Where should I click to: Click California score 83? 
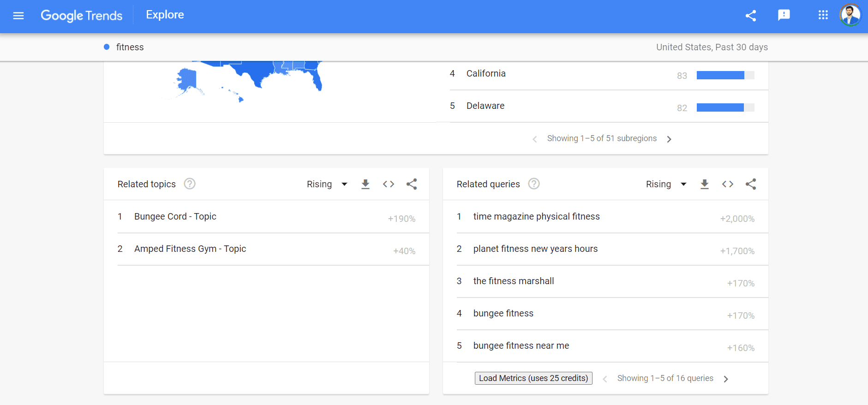[682, 76]
